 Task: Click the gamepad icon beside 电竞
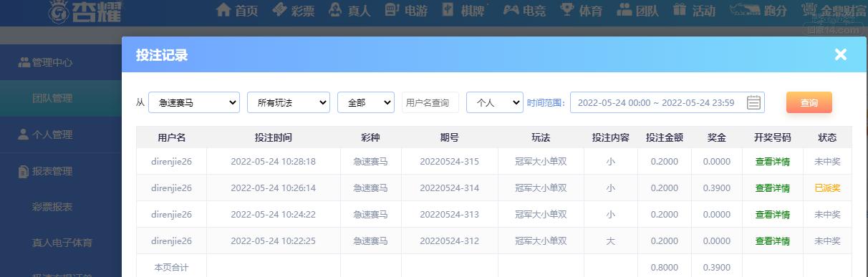point(511,10)
